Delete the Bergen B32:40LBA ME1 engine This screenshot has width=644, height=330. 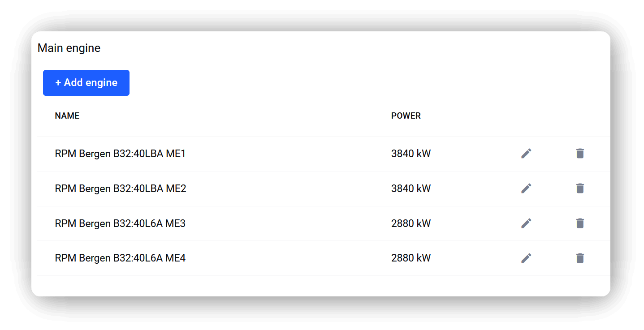click(580, 154)
